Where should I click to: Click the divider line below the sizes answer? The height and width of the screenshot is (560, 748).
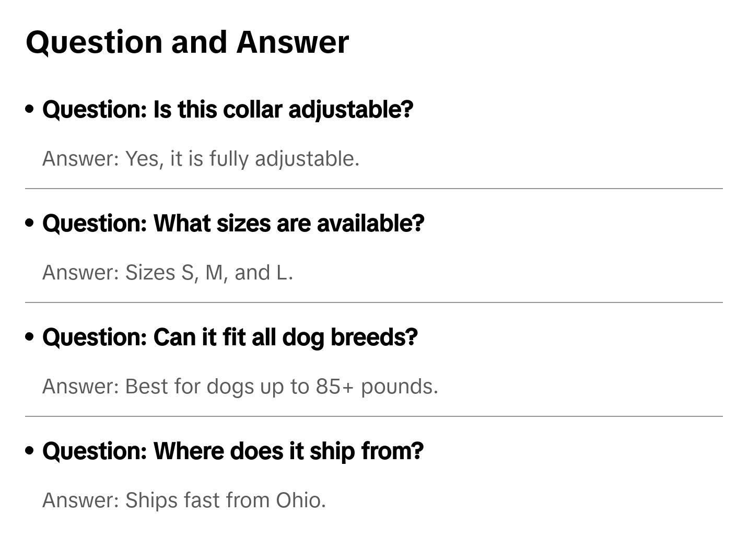pyautogui.click(x=374, y=302)
